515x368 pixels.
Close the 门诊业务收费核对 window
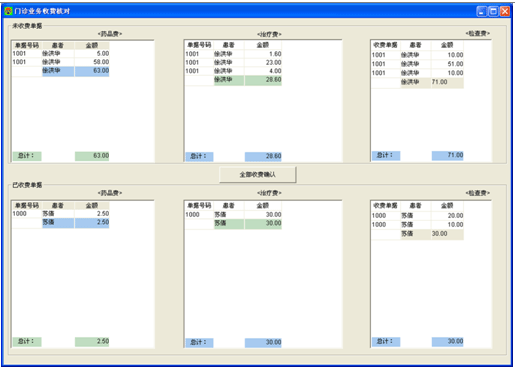point(505,11)
